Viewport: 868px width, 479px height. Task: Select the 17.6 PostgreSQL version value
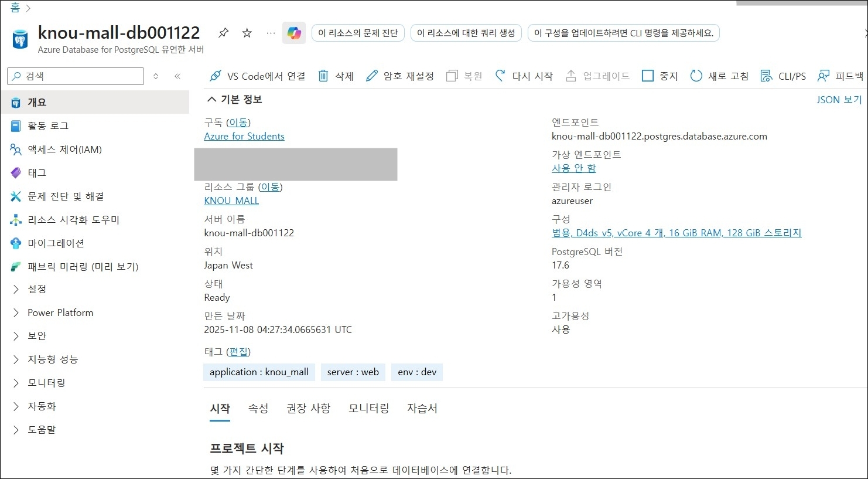(561, 265)
